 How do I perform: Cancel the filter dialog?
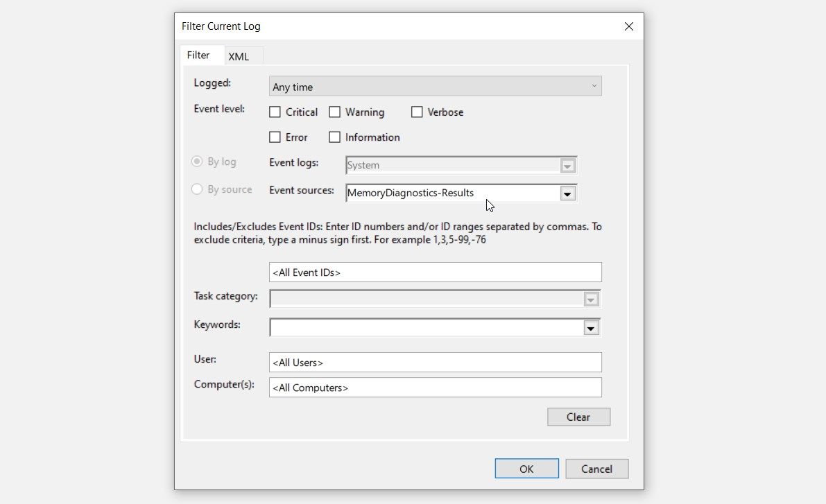pos(597,469)
